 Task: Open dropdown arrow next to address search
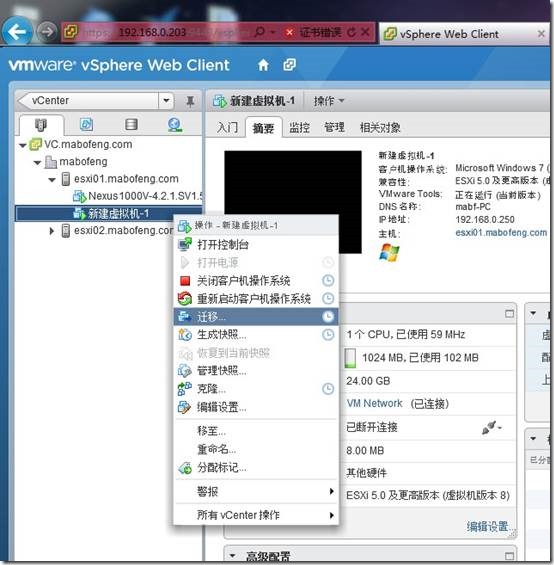click(272, 32)
